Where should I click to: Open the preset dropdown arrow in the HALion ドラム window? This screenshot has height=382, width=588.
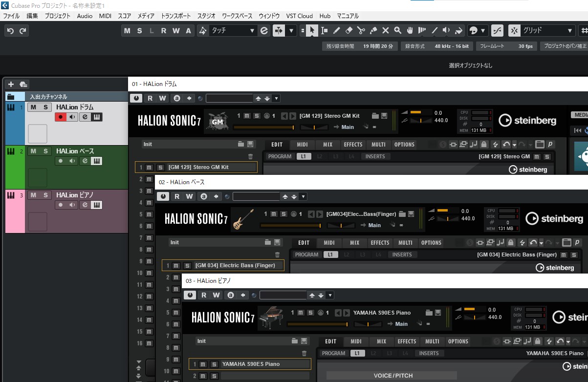[x=276, y=98]
